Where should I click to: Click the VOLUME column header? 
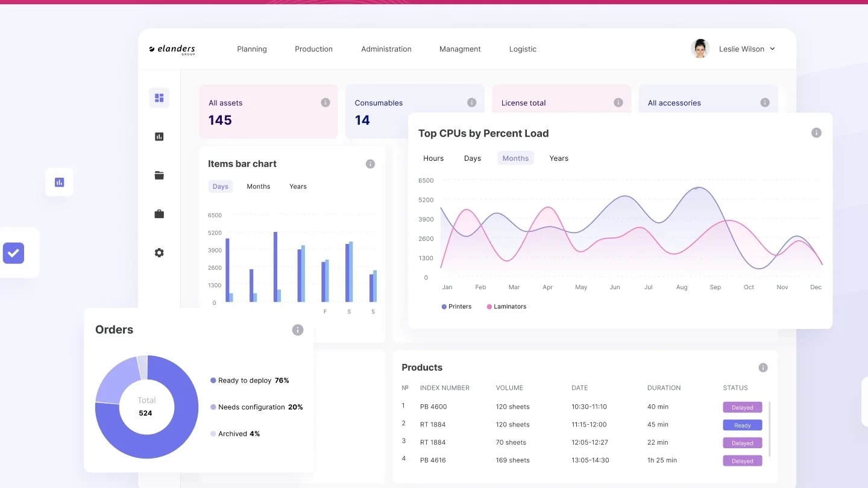coord(509,388)
